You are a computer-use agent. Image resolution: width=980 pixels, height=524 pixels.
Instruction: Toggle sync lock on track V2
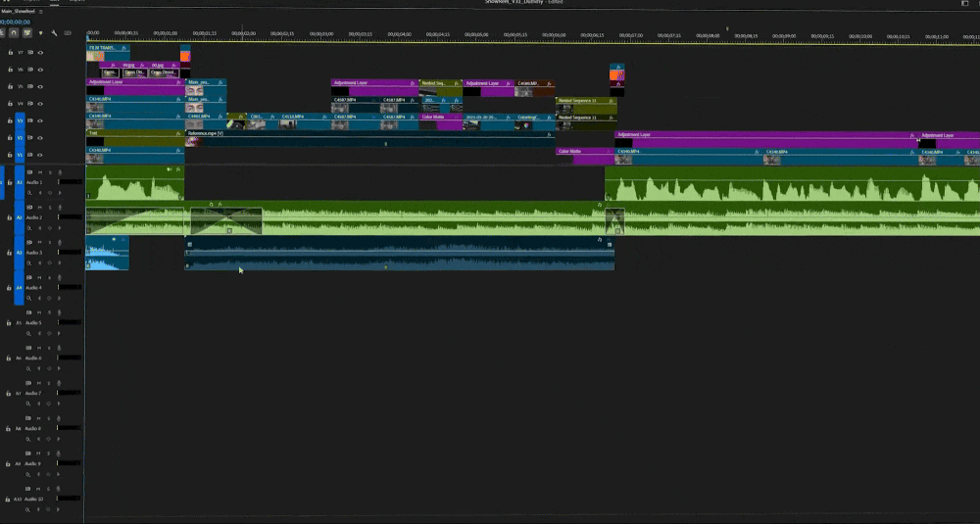click(30, 137)
